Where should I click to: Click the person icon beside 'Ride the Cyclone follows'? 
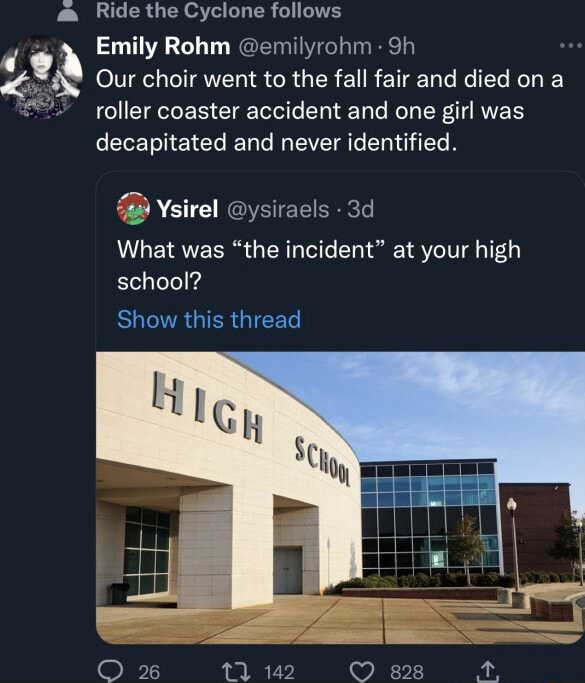68,11
